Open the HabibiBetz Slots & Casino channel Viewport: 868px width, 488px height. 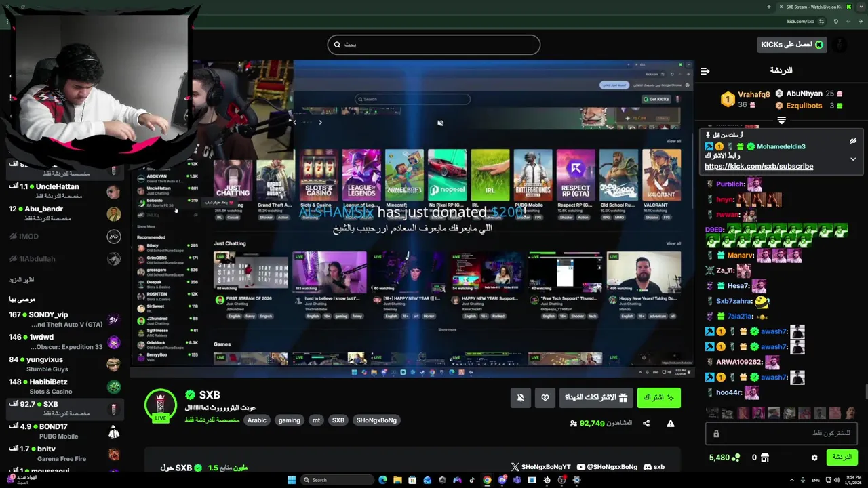pos(64,386)
